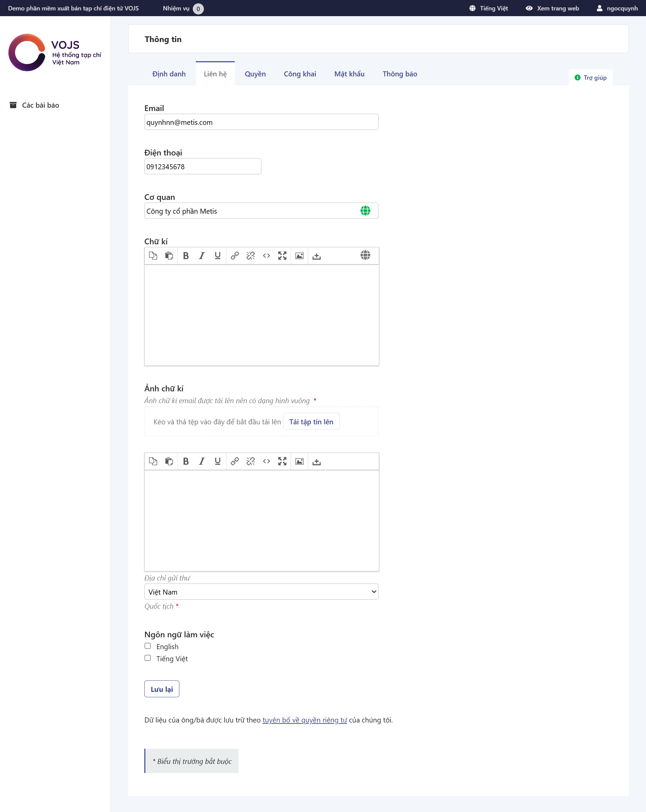The image size is (646, 812).
Task: Switch to the Mật khẩu tab
Action: (349, 74)
